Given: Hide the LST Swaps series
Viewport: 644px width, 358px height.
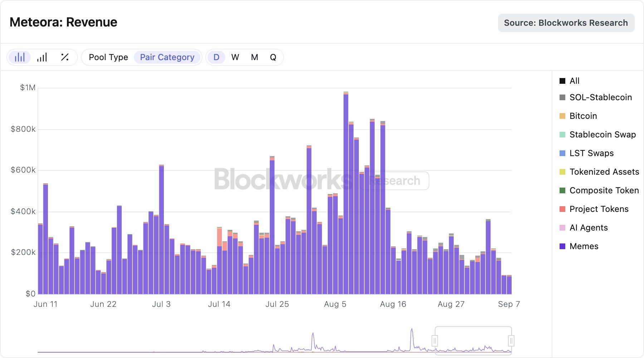Looking at the screenshot, I should pyautogui.click(x=591, y=153).
